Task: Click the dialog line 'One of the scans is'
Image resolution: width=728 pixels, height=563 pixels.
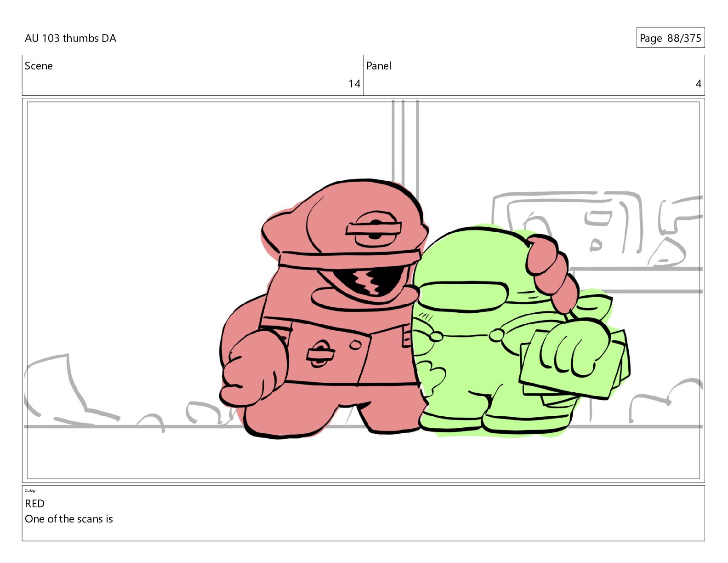Action: tap(69, 519)
